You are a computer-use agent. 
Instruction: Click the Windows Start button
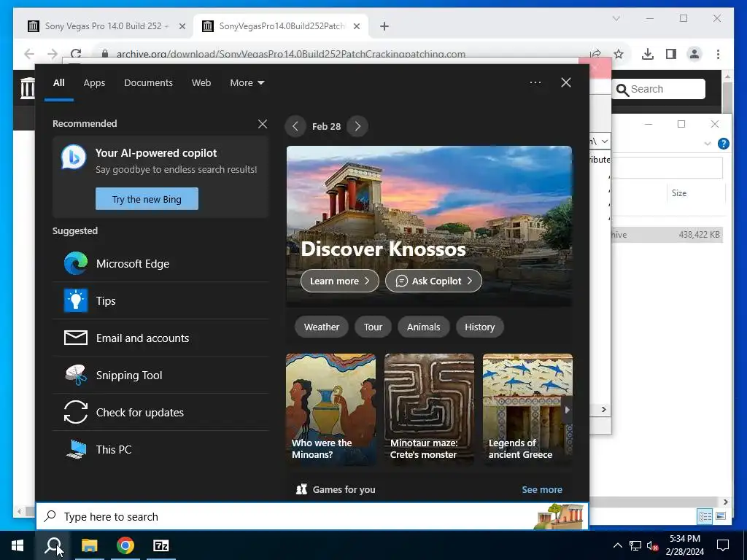pos(18,545)
